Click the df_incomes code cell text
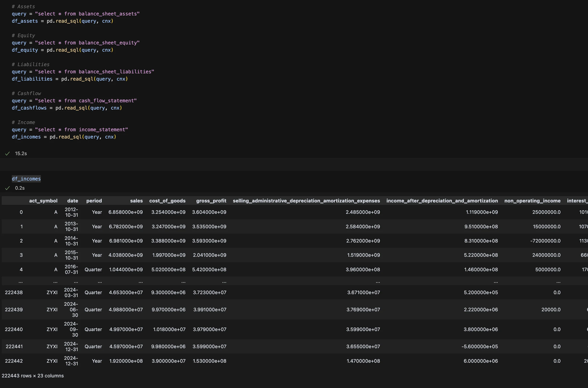The height and width of the screenshot is (388, 588). (26, 179)
